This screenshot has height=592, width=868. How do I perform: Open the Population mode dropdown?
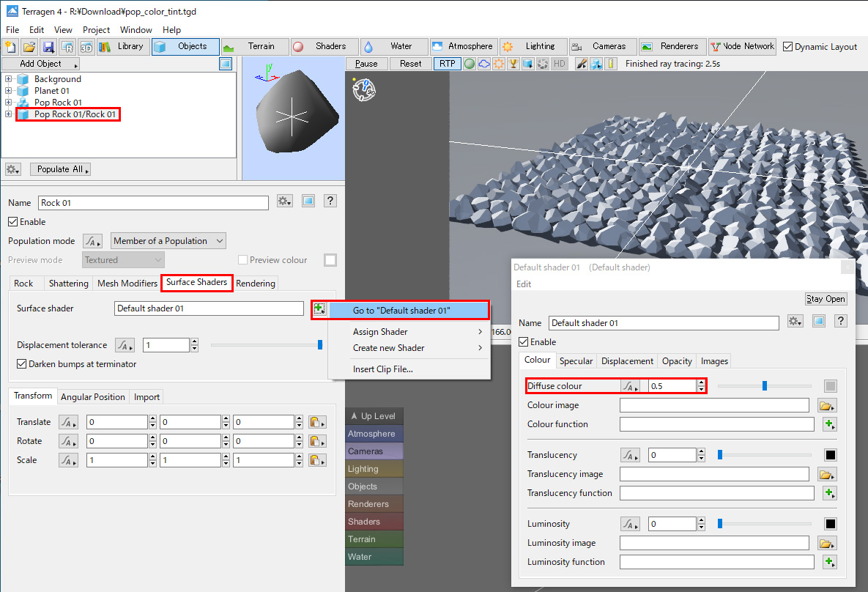click(168, 241)
